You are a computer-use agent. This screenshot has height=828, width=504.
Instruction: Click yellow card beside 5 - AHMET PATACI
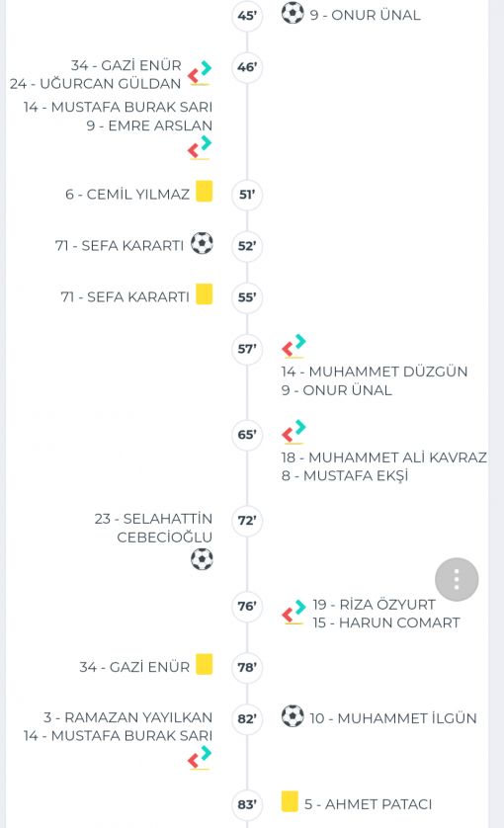point(290,801)
